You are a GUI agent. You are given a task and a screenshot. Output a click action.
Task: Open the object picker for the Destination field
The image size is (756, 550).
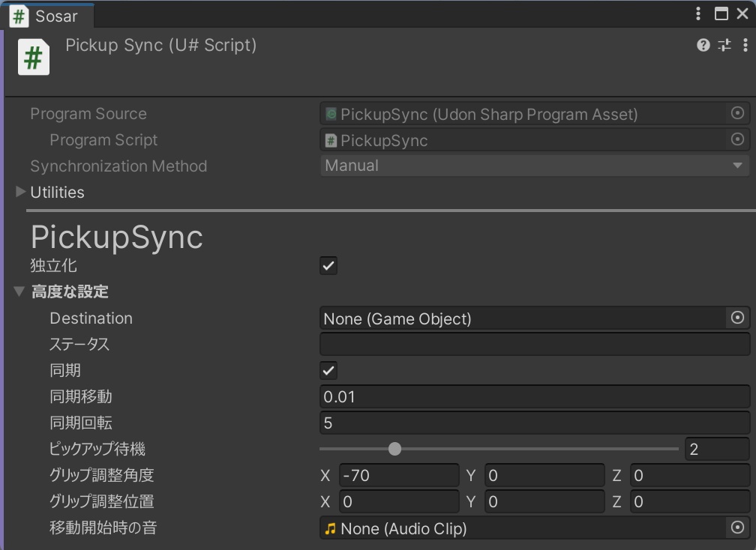[x=737, y=318]
